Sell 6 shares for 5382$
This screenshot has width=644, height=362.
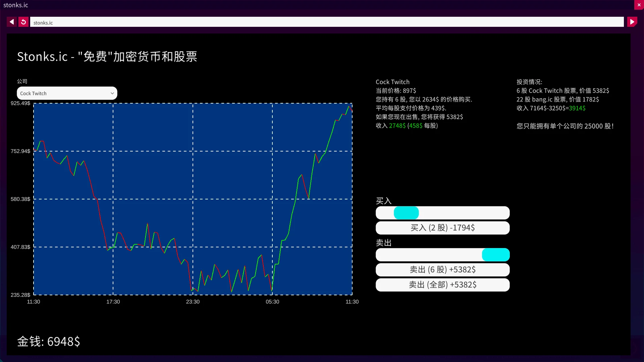tap(442, 270)
